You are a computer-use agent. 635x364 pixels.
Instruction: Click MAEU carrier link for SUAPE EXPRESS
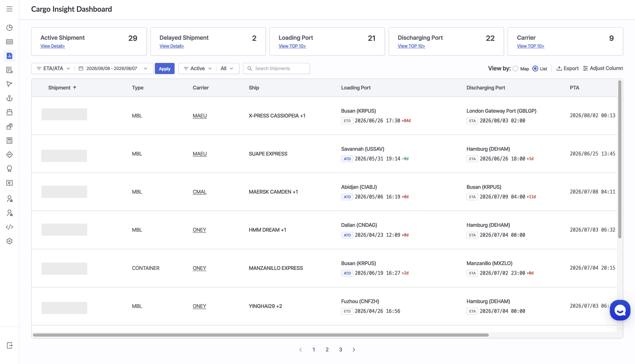click(x=200, y=154)
